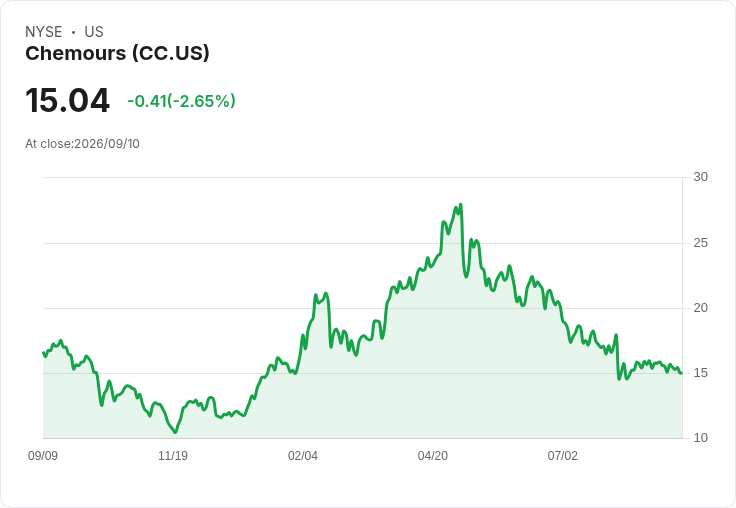Select the 09/09 date on x-axis

click(43, 455)
